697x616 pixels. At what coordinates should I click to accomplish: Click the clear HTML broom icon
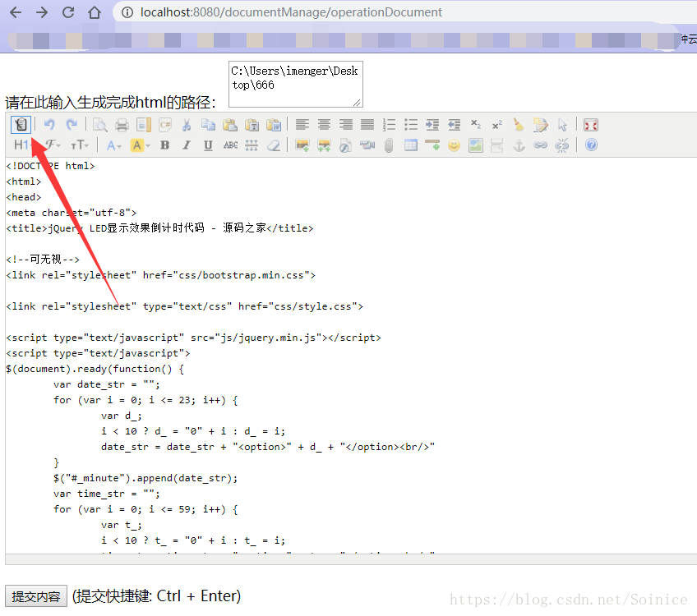[519, 125]
